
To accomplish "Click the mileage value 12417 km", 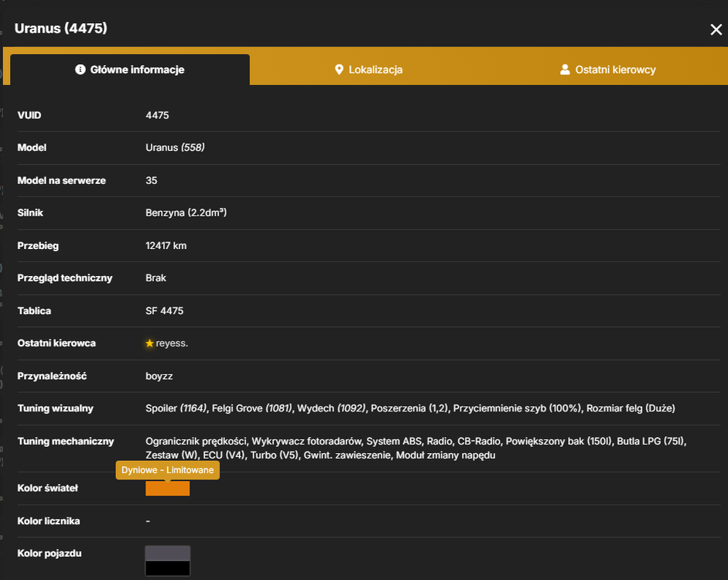I will pos(166,245).
